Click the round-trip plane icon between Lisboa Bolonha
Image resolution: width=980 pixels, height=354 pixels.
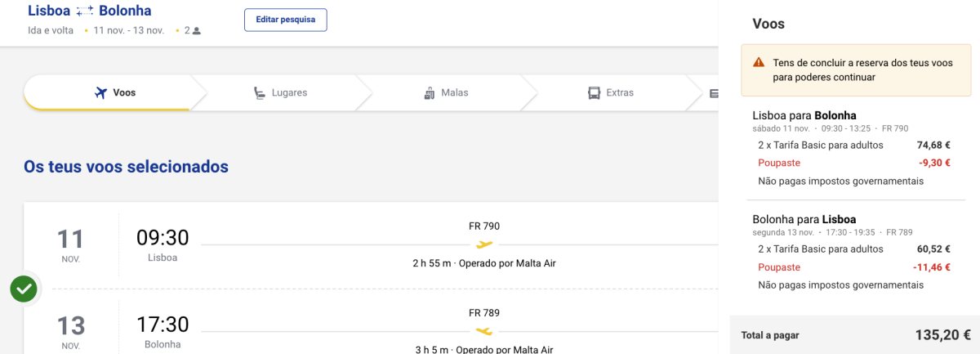85,11
